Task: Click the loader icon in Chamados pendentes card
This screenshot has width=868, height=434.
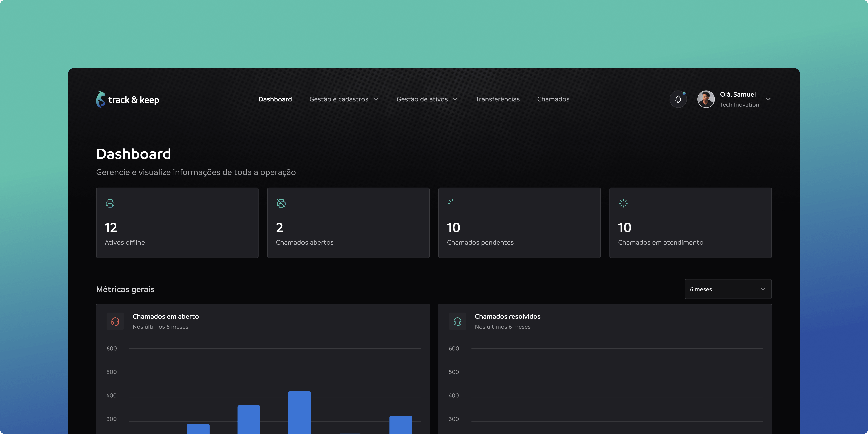Action: coord(450,202)
